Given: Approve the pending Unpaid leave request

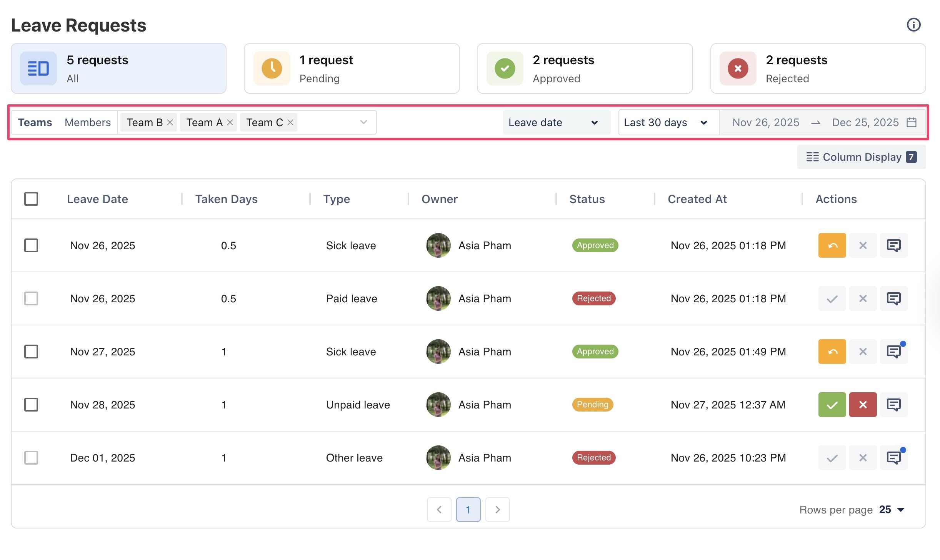Looking at the screenshot, I should click(832, 405).
